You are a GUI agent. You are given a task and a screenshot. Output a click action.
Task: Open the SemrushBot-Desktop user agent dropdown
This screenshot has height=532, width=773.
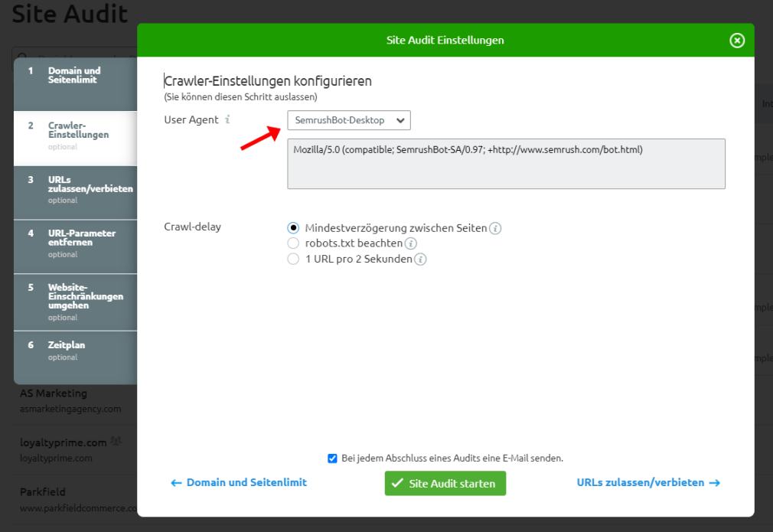(x=349, y=120)
